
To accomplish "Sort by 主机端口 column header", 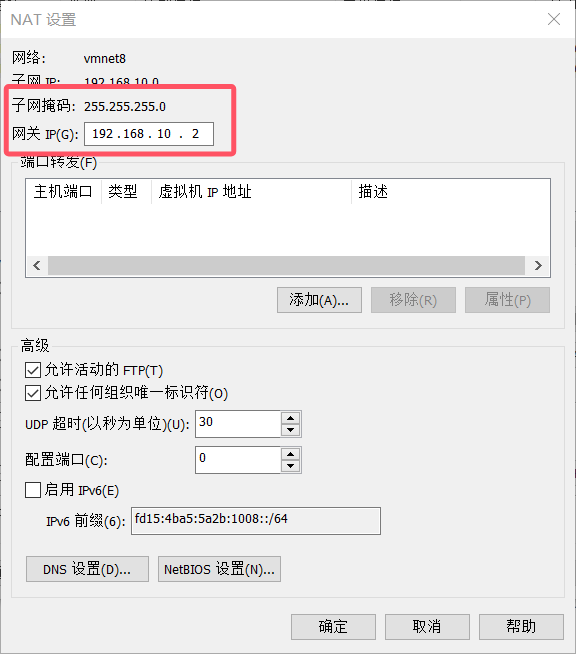I will (63, 192).
